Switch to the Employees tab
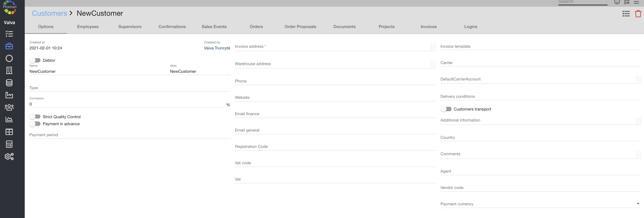Image resolution: width=644 pixels, height=218 pixels. click(88, 27)
